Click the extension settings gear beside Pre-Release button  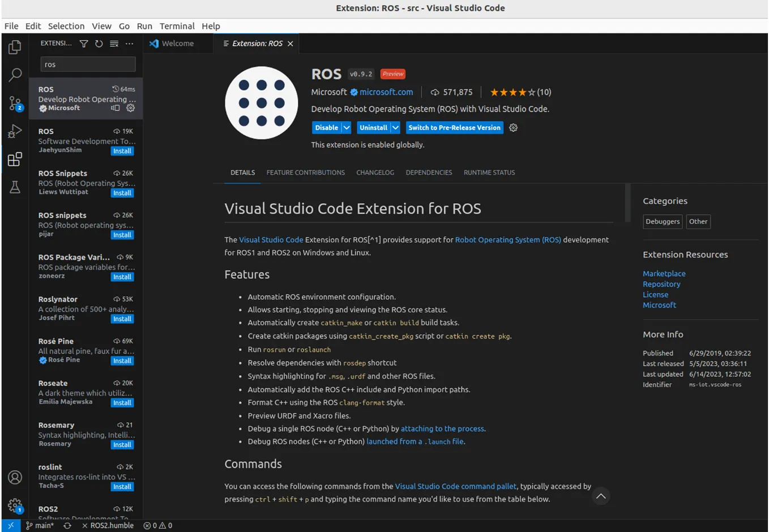point(512,127)
